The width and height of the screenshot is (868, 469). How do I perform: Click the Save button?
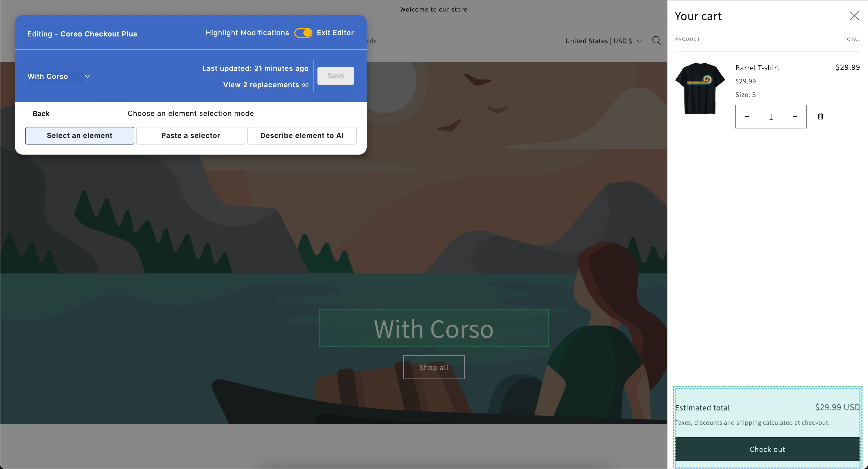click(x=336, y=76)
